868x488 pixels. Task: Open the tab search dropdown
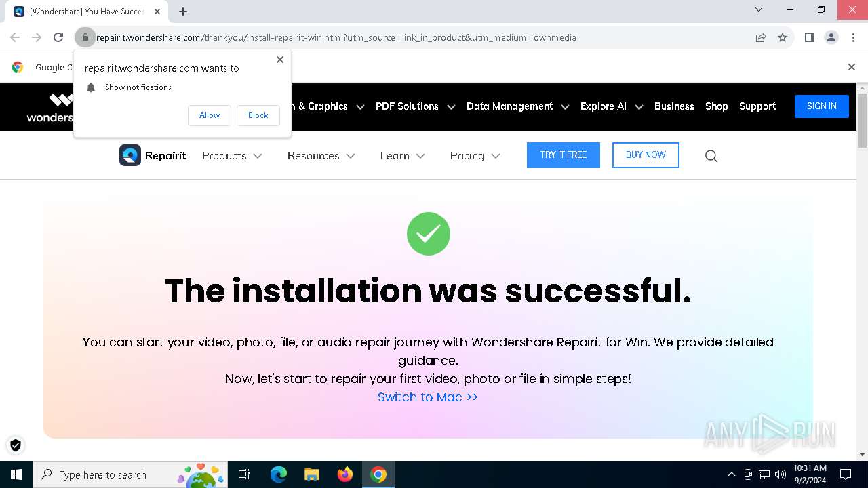point(759,10)
